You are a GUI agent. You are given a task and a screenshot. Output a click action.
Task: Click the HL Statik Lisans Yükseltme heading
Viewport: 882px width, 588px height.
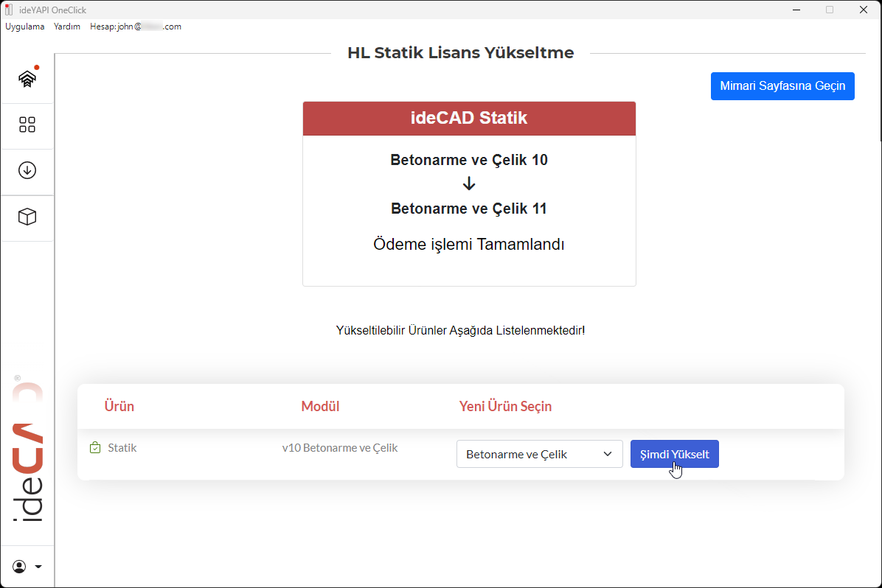(461, 52)
